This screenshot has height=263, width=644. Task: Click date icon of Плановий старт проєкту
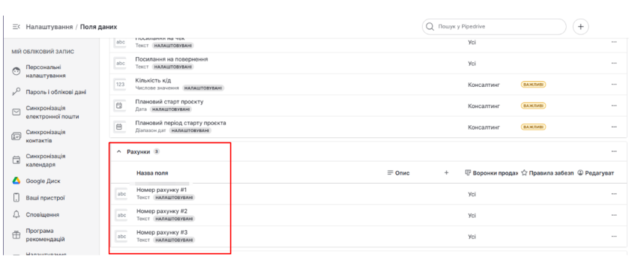pyautogui.click(x=120, y=106)
